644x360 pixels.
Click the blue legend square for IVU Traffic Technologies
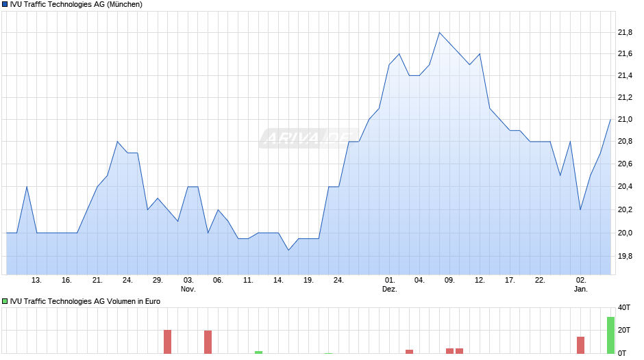coord(5,5)
